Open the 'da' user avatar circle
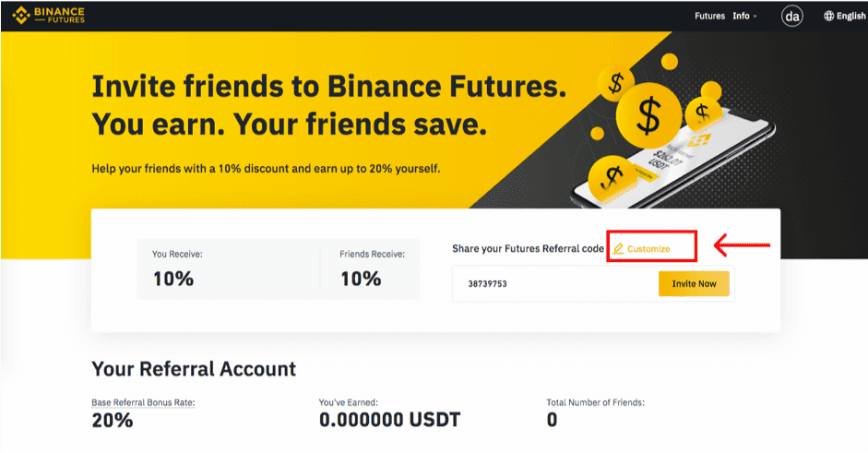868x453 pixels. tap(792, 16)
